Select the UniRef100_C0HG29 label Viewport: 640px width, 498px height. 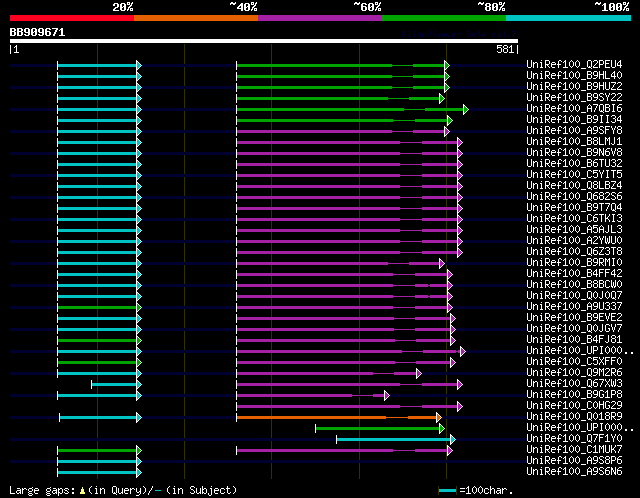(574, 406)
